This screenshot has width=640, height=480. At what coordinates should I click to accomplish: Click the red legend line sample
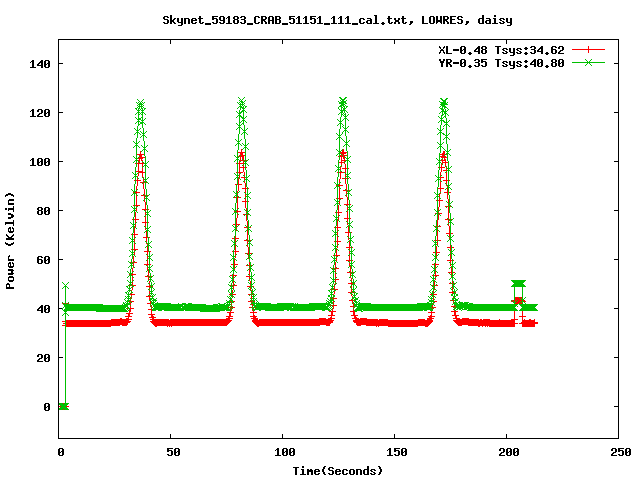(588, 50)
